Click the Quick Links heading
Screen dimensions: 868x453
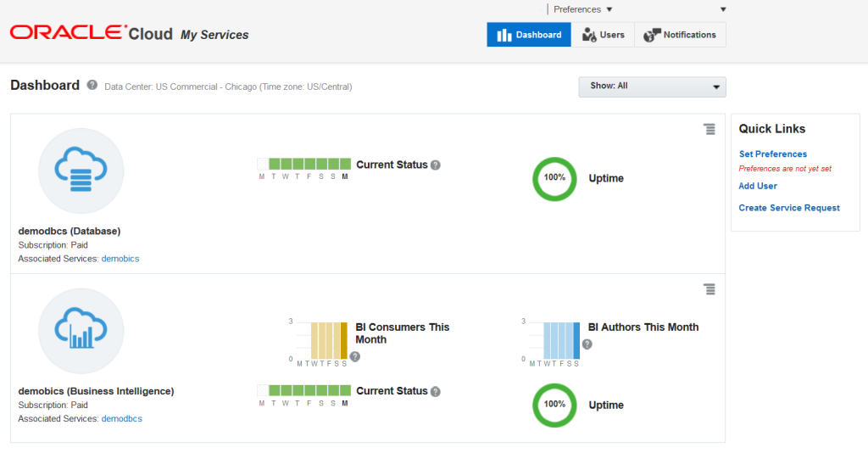click(x=771, y=129)
